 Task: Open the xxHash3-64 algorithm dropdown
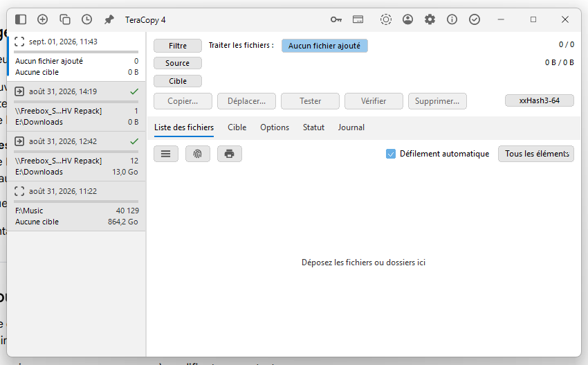tap(540, 100)
